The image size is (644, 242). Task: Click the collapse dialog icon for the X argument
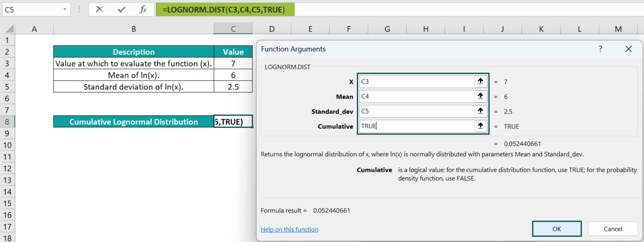(x=480, y=81)
